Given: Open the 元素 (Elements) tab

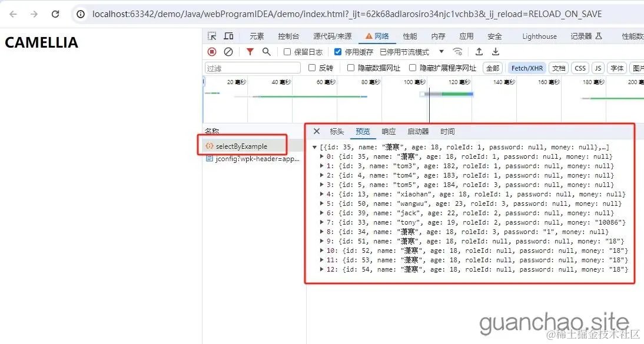Looking at the screenshot, I should coord(257,36).
